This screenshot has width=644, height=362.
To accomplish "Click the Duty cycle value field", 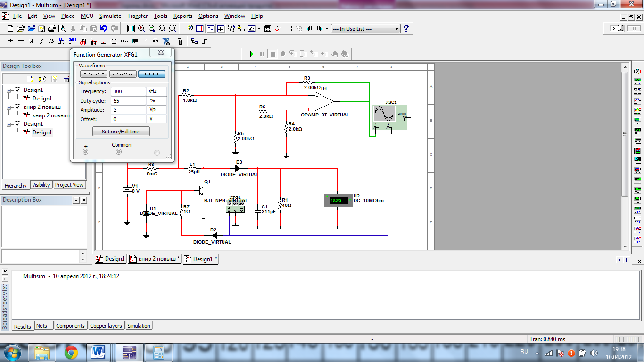I will [128, 101].
